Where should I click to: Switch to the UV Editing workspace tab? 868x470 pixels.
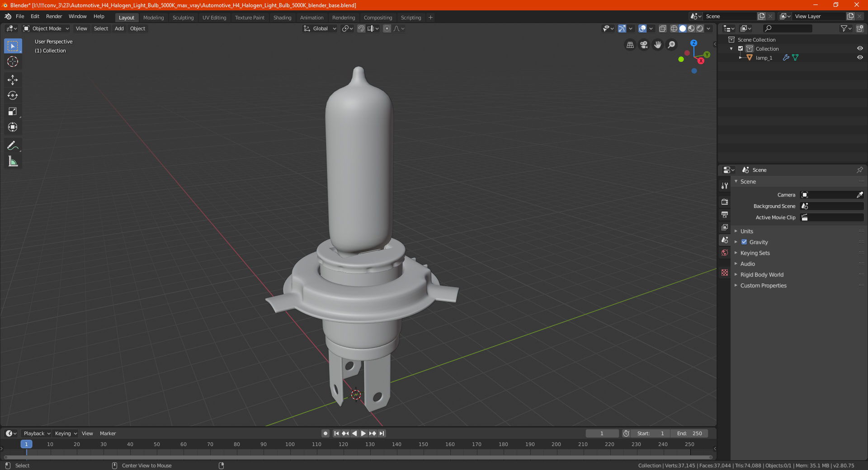214,18
